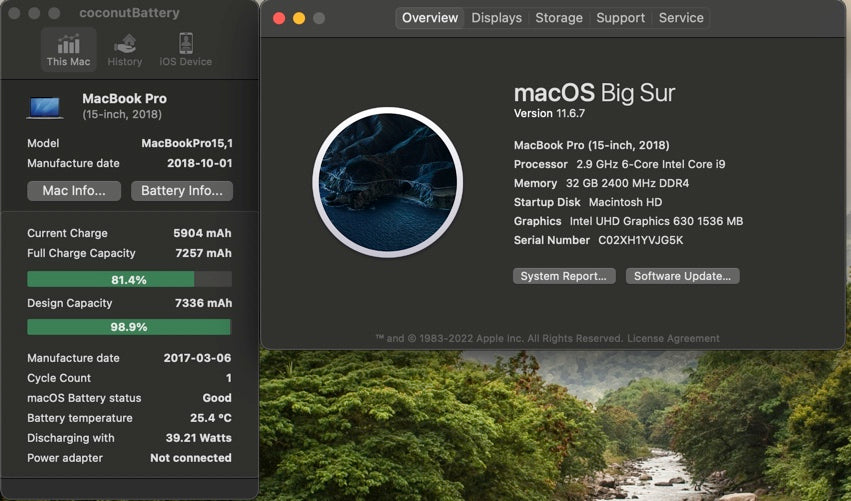Open System Report… in About This Mac
Screen dimensions: 851x501
point(564,276)
